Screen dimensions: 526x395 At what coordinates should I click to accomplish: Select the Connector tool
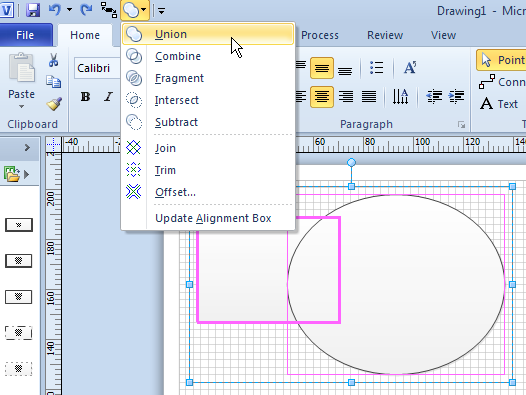point(502,82)
